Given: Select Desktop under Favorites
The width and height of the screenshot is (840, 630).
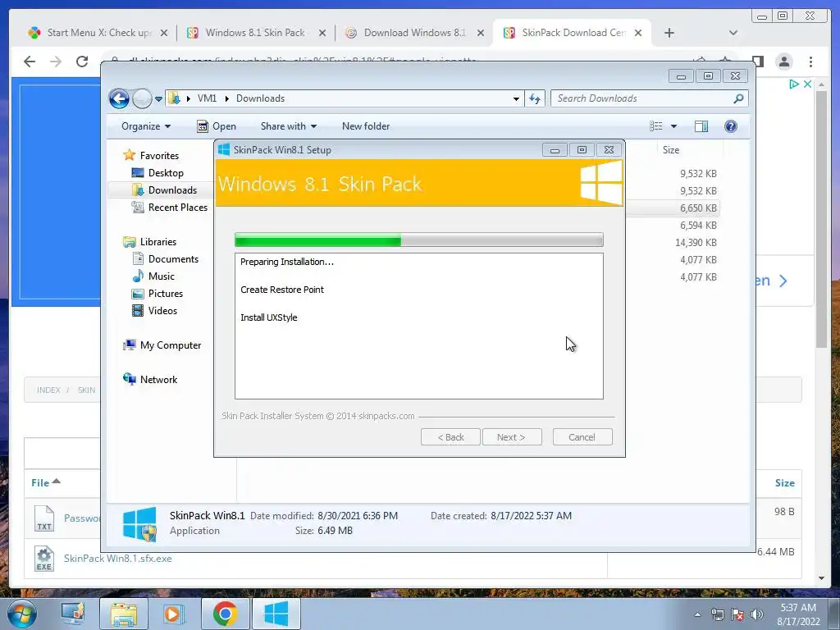Looking at the screenshot, I should pos(158,173).
